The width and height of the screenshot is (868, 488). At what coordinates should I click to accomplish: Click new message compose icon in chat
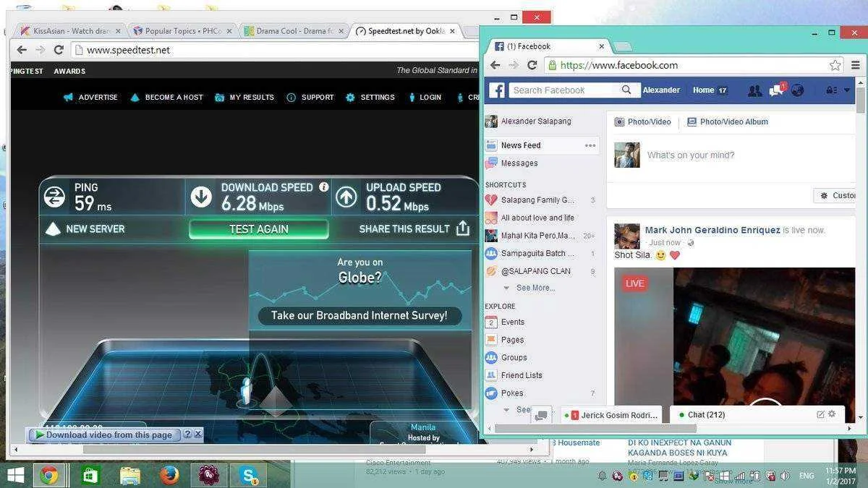click(820, 414)
